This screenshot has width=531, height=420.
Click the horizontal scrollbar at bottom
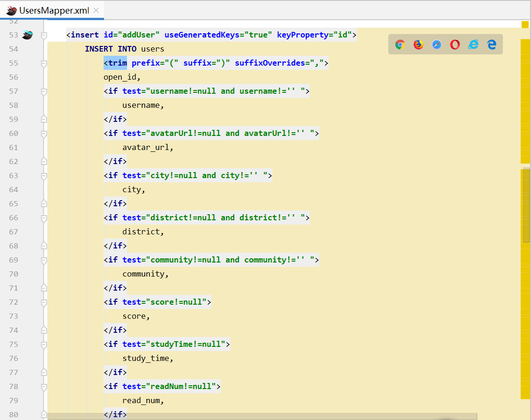[262, 416]
